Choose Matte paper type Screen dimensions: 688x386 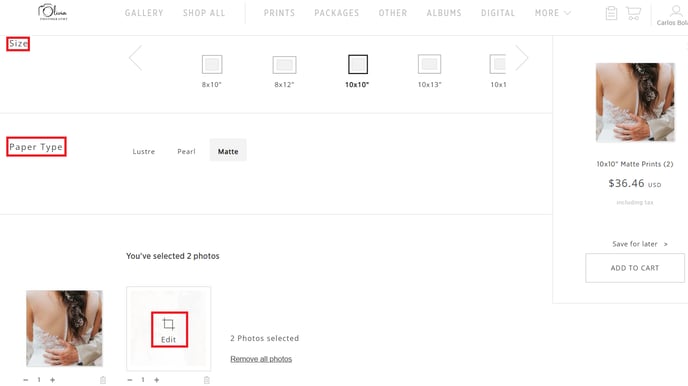pos(228,150)
